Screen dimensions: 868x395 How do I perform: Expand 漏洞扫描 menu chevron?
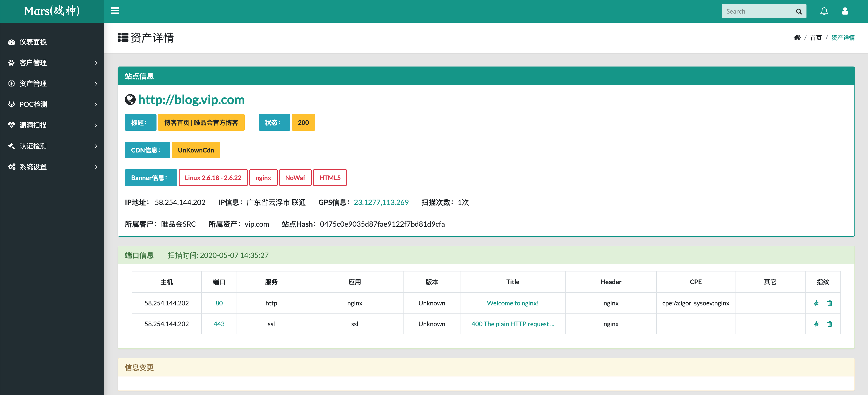(96, 125)
